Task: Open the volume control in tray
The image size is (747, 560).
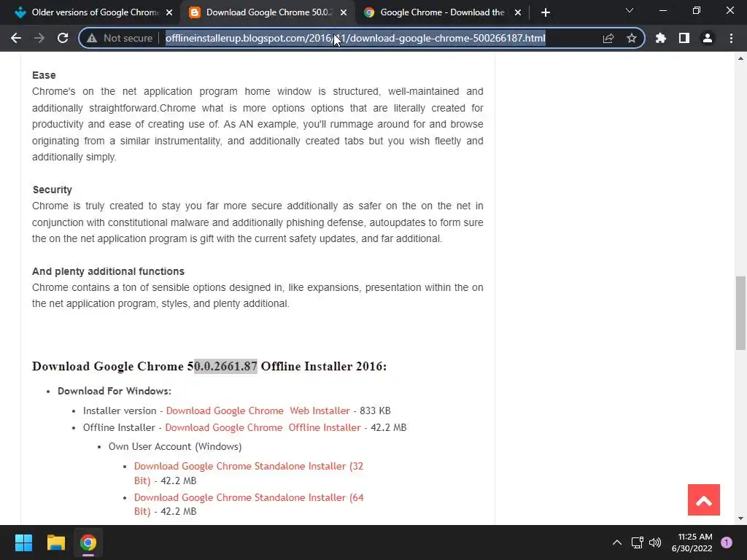Action: (x=655, y=542)
